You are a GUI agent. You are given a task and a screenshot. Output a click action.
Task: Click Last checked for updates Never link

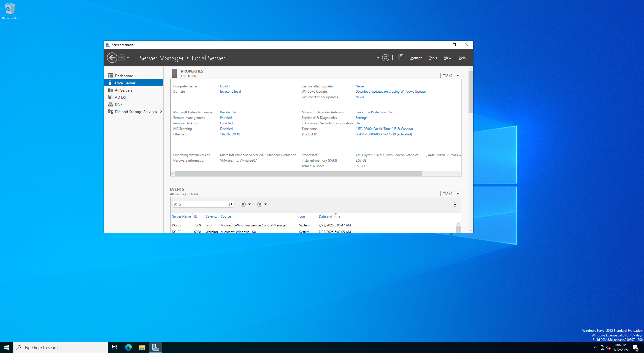(x=360, y=97)
